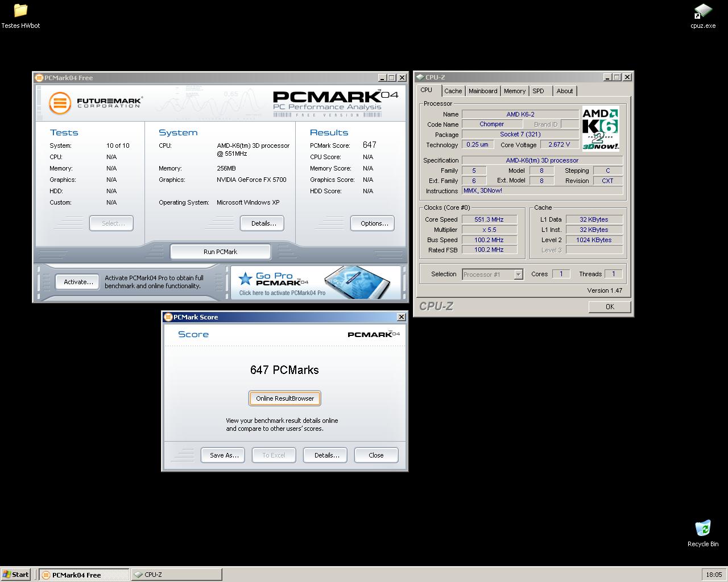Click the Multiplier value x 5.5
This screenshot has height=582, width=728.
click(489, 230)
